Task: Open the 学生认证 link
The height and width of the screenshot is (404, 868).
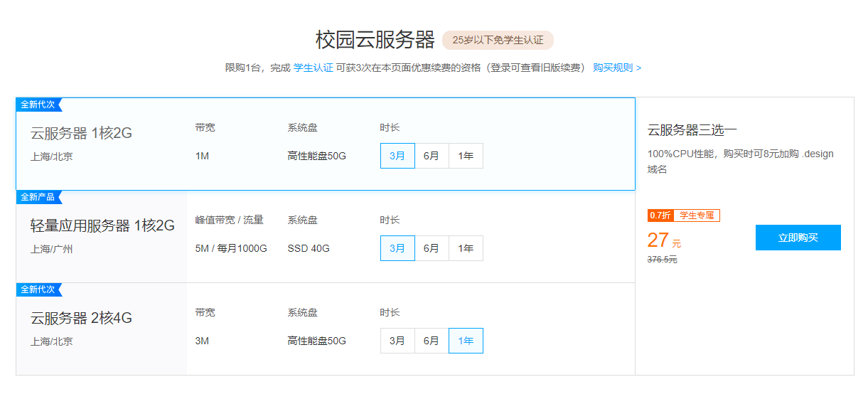Action: [313, 68]
